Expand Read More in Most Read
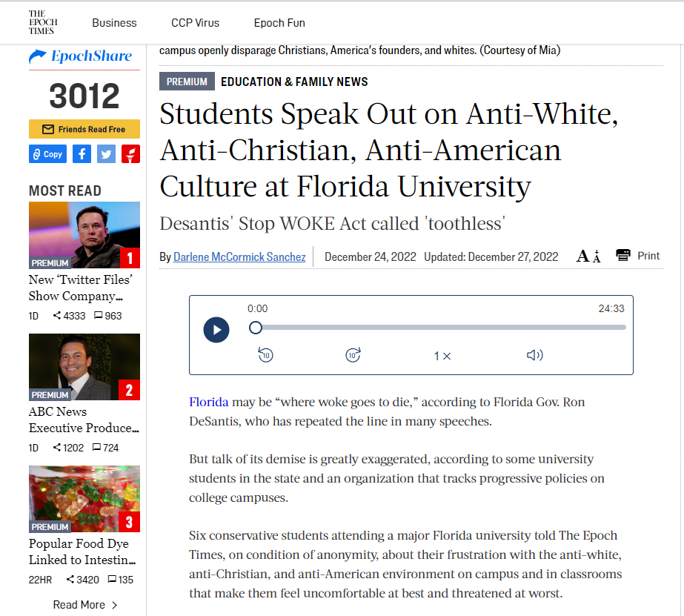 [85, 605]
